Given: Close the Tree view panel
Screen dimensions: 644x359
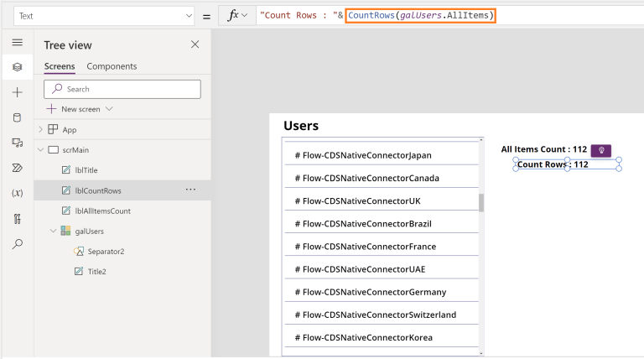Looking at the screenshot, I should [195, 44].
